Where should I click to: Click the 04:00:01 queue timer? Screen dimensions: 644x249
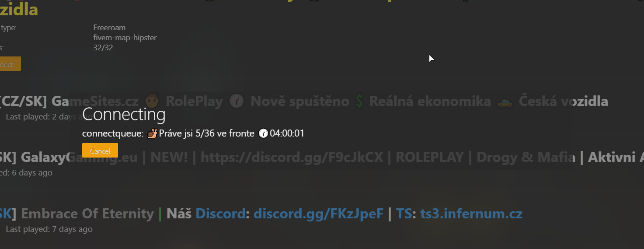(x=287, y=133)
